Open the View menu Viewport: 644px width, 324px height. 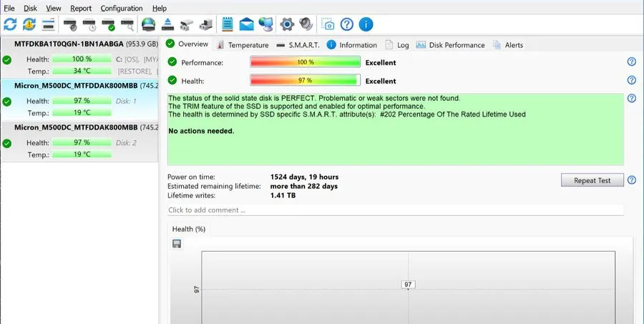tap(54, 8)
